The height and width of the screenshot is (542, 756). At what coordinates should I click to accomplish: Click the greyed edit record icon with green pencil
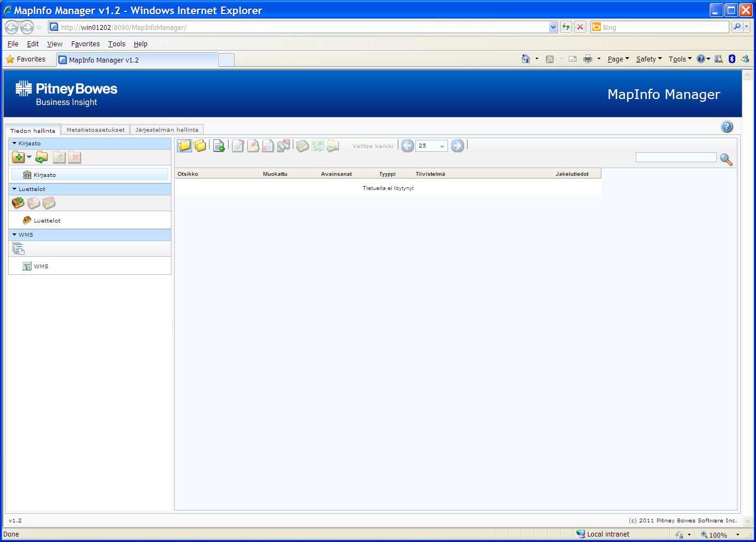[x=238, y=145]
